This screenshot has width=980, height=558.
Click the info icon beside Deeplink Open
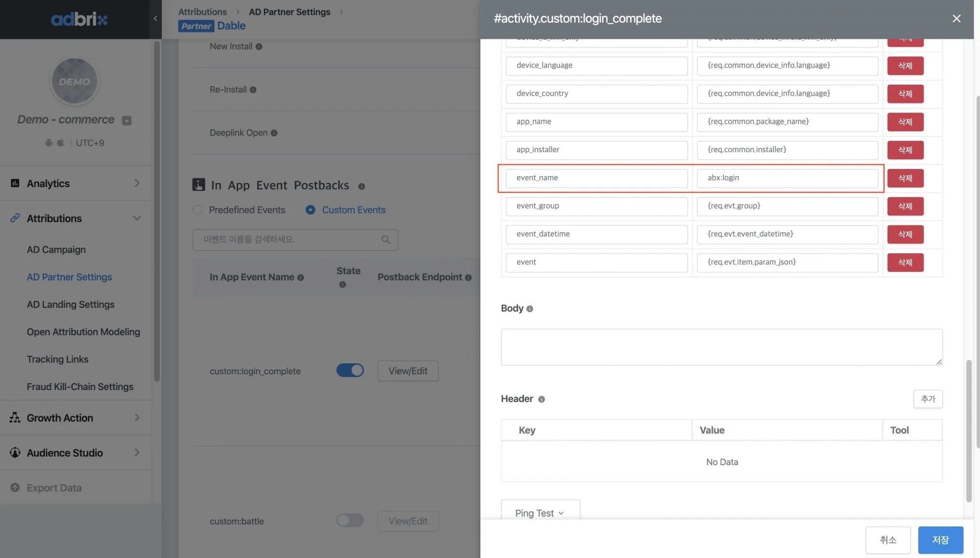point(274,133)
